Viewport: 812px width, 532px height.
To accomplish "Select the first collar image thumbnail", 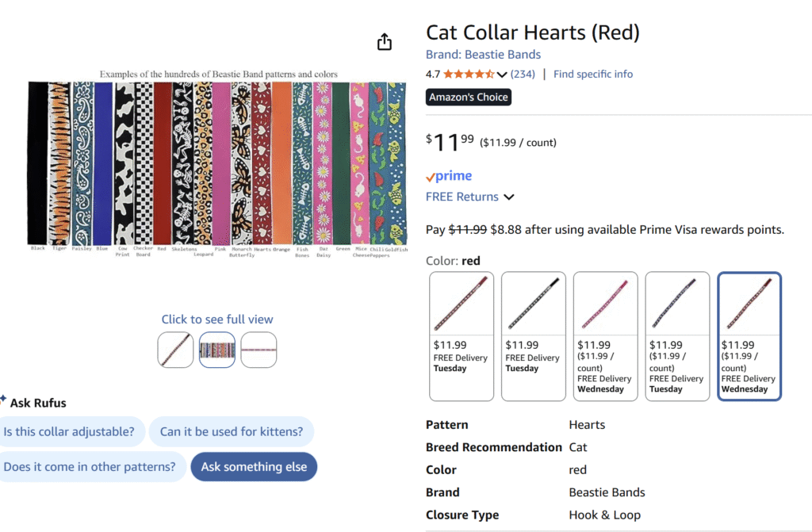I will pyautogui.click(x=175, y=350).
